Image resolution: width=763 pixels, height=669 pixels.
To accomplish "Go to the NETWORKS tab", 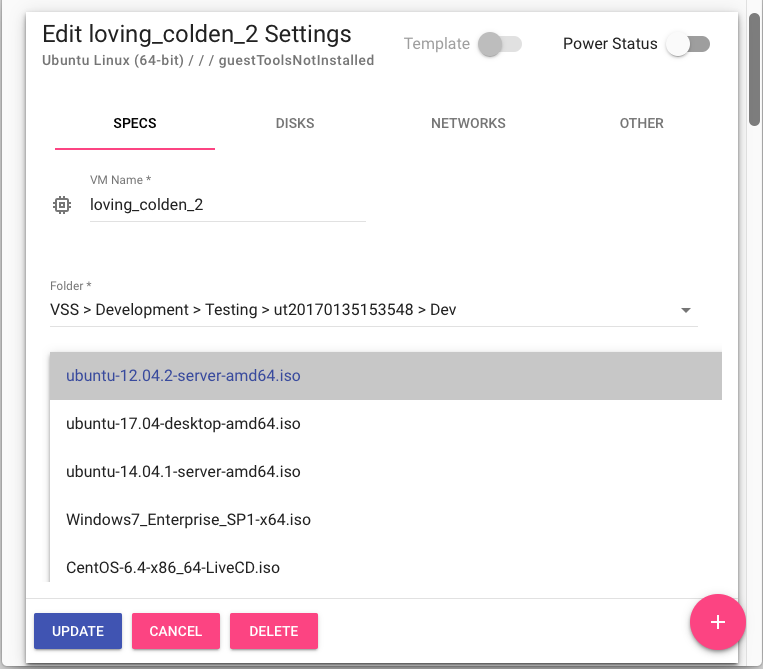I will click(x=468, y=124).
